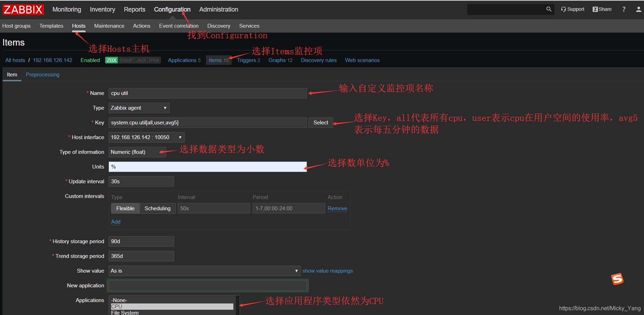Select CPU in Applications list
The image size is (644, 315).
172,307
